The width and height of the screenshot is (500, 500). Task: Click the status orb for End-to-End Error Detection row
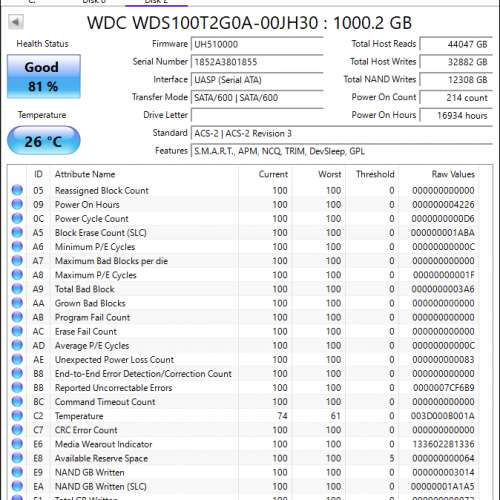[17, 373]
